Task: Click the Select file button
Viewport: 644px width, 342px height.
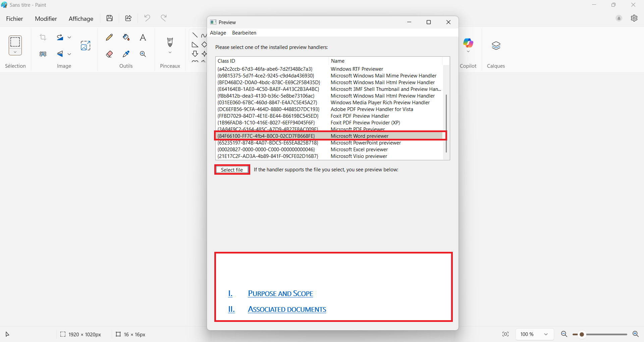Action: 232,170
